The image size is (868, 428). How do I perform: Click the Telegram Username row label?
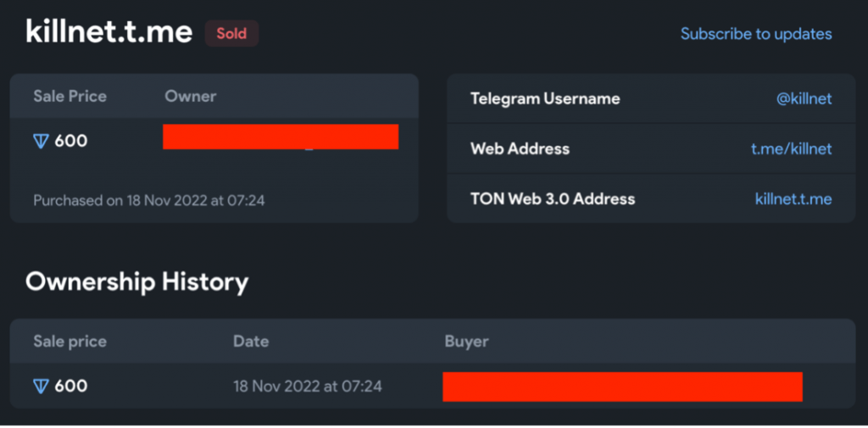545,99
